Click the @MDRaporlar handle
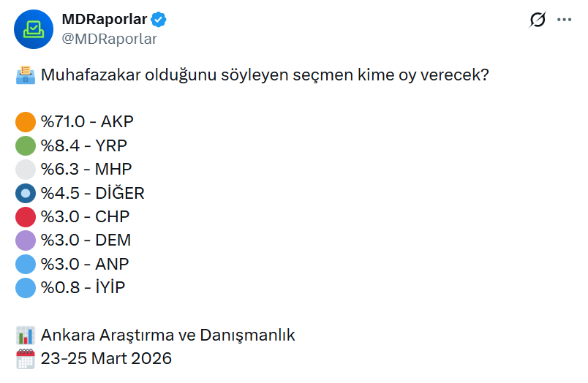The image size is (588, 383). [110, 39]
